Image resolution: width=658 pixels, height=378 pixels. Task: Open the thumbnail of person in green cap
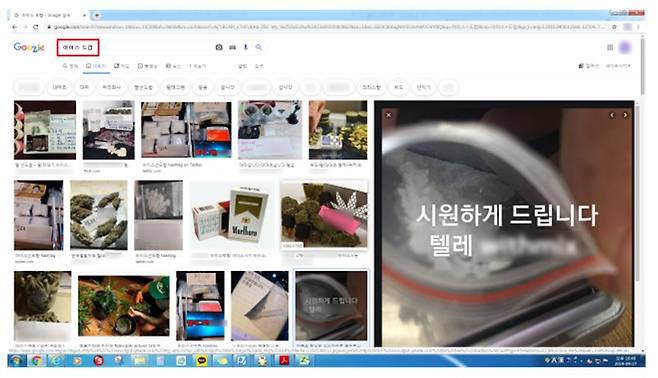point(124,305)
